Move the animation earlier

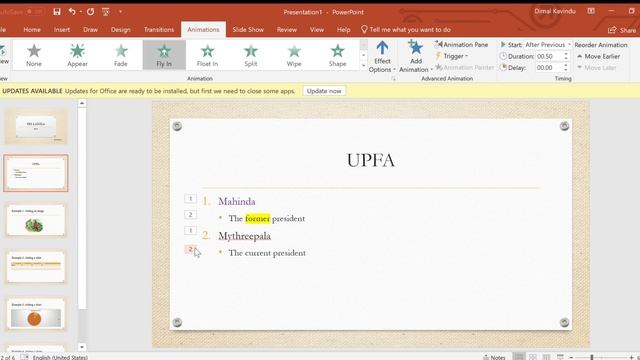598,56
